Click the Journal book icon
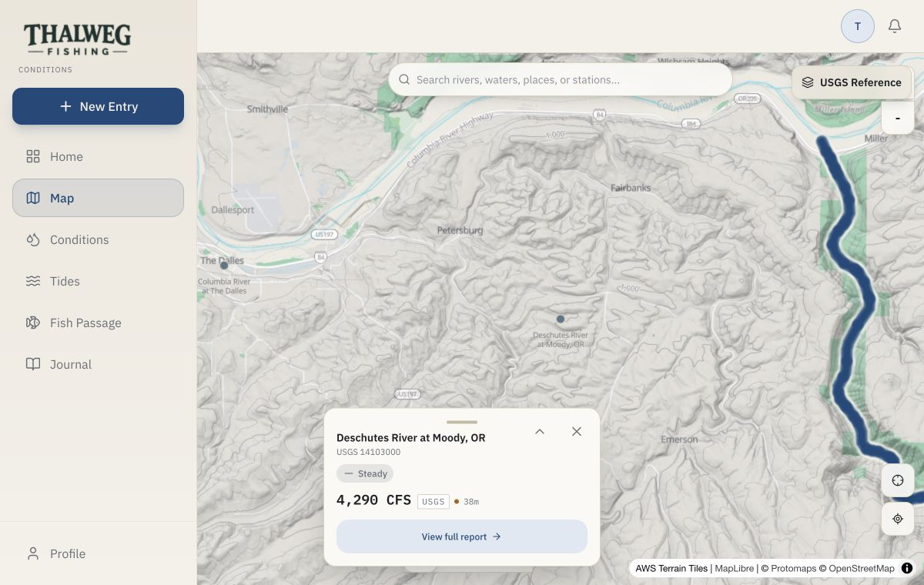The height and width of the screenshot is (585, 924). coord(33,364)
